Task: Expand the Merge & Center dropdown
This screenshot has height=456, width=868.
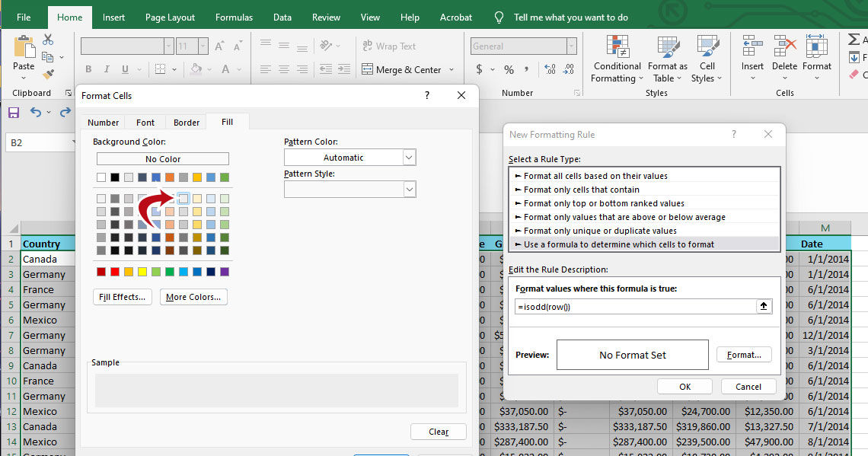Action: coord(451,69)
